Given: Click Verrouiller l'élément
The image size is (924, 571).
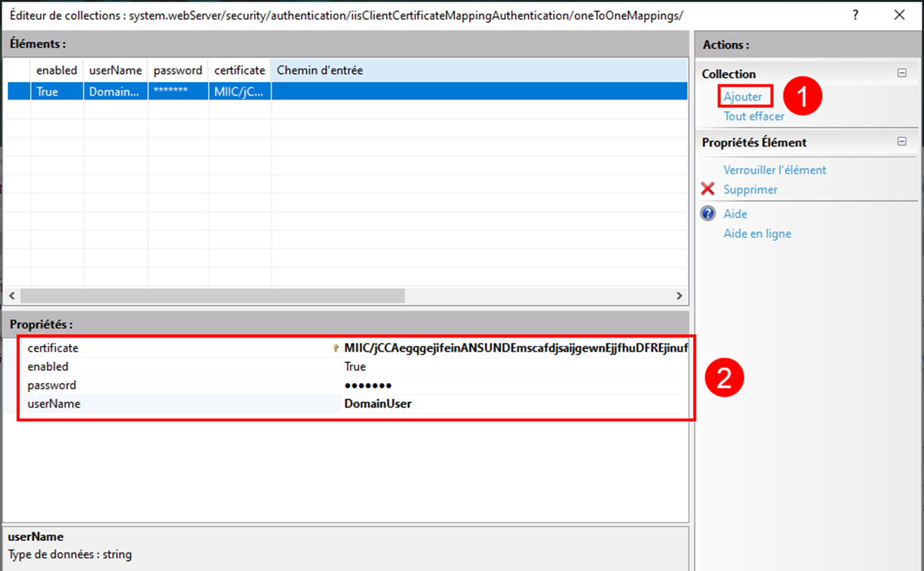Looking at the screenshot, I should [774, 170].
